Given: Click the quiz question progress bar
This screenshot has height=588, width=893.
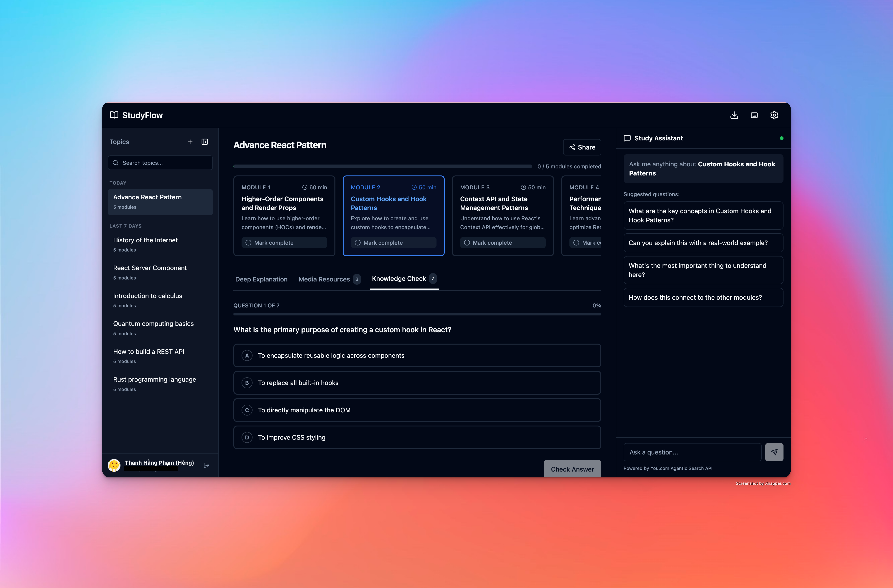Looking at the screenshot, I should [417, 314].
